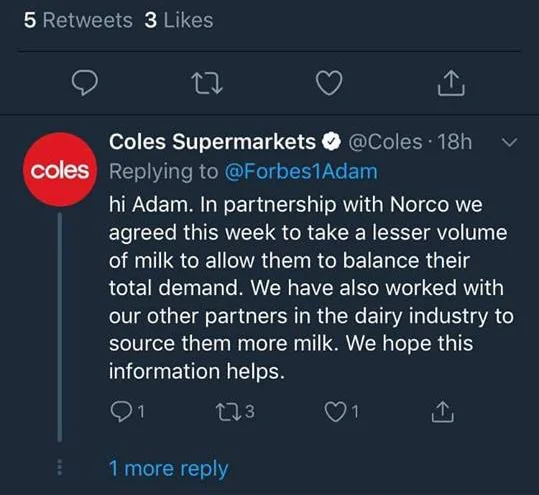The image size is (539, 495).
Task: Reply to the Coles Supermarkets tweet
Action: pos(127,411)
